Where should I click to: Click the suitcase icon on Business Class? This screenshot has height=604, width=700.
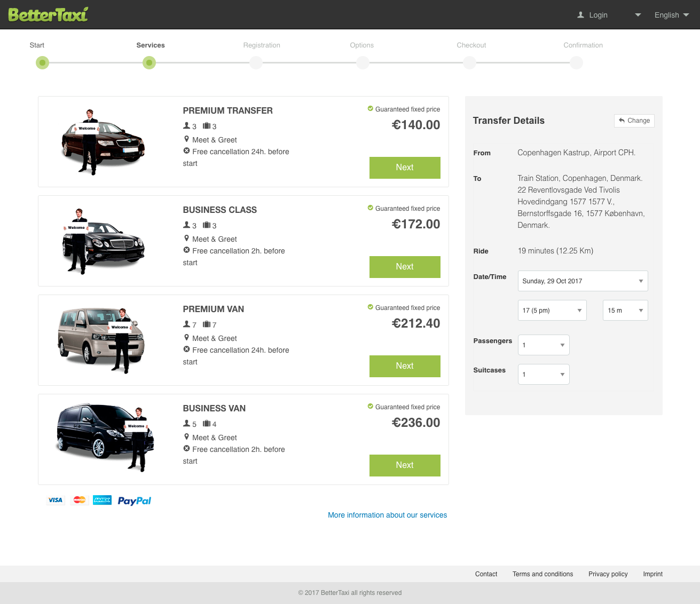(205, 225)
